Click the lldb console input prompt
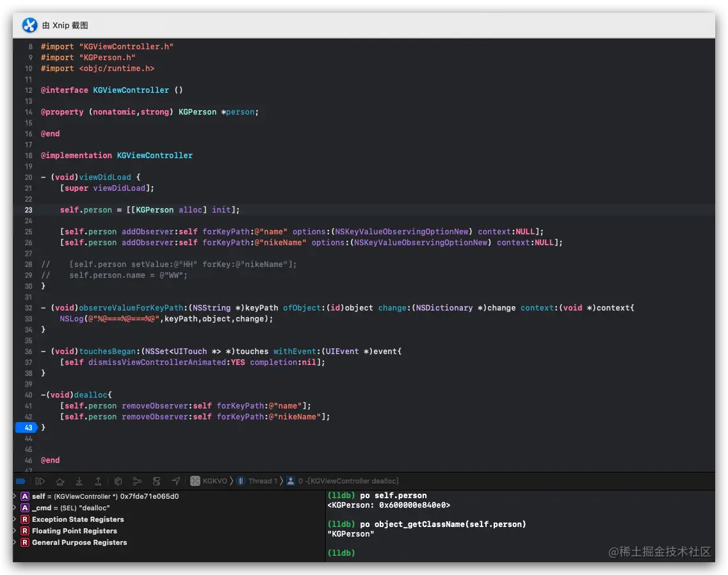728x575 pixels. (341, 553)
